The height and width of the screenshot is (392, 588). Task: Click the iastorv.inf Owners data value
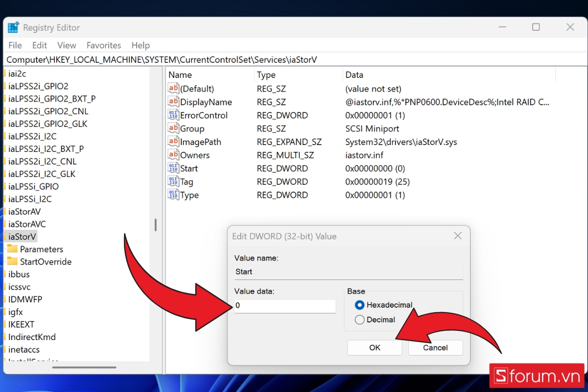pyautogui.click(x=364, y=155)
